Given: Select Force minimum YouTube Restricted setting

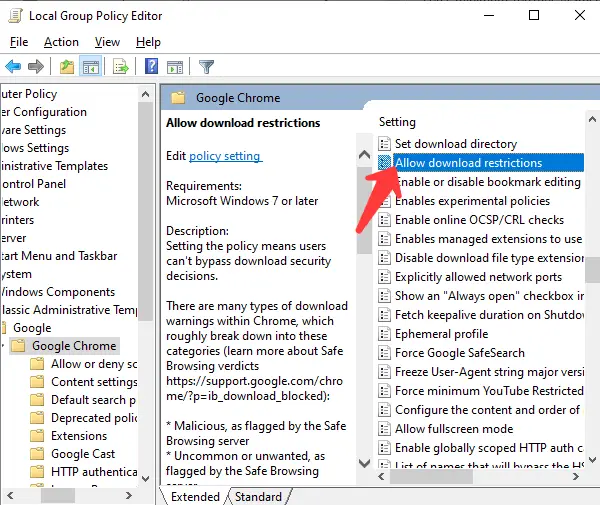Looking at the screenshot, I should point(481,391).
